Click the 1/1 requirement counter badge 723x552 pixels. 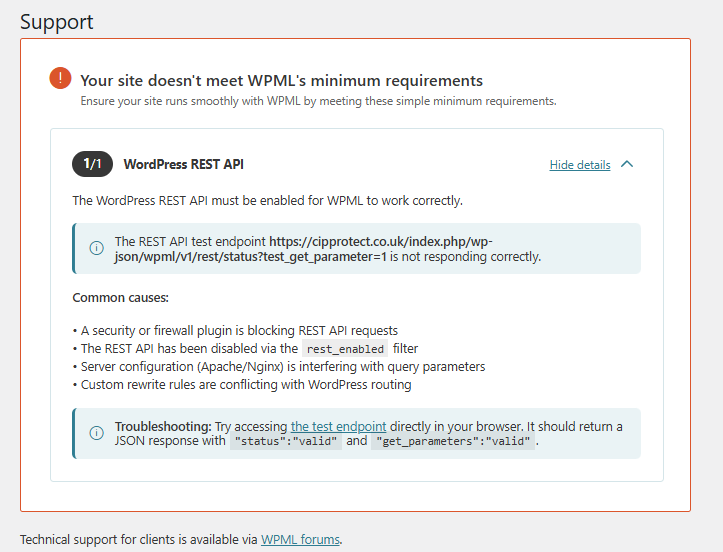coord(92,164)
